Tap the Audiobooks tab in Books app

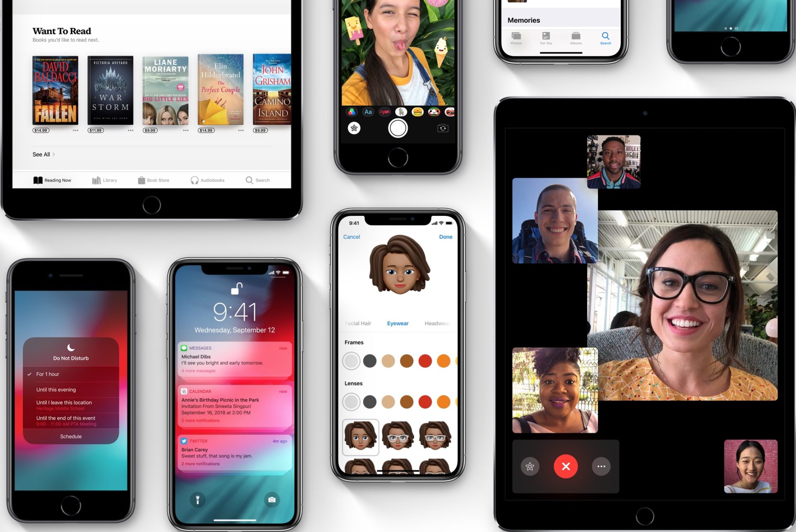[208, 180]
